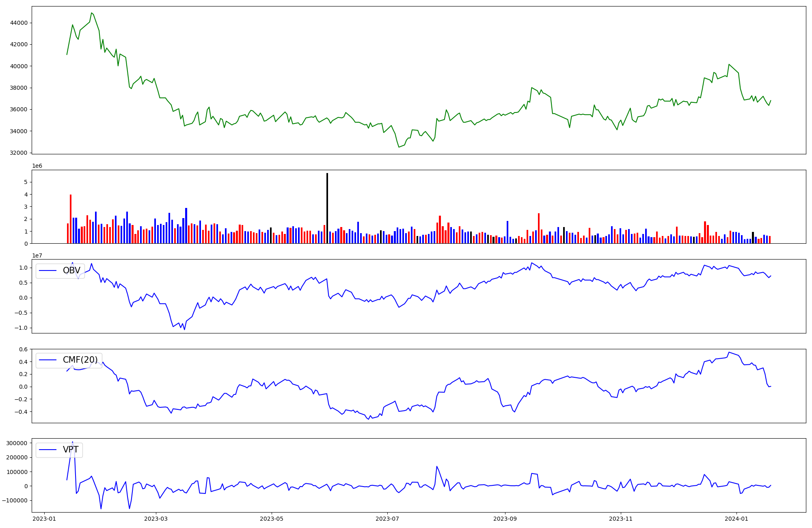Click the volume axis label 5
This screenshot has height=528, width=812.
click(x=26, y=182)
